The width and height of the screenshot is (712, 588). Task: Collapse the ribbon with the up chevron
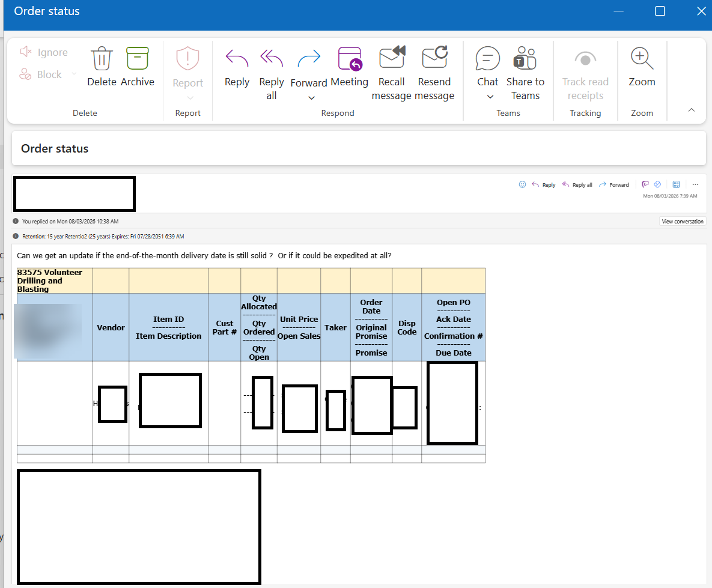tap(691, 110)
